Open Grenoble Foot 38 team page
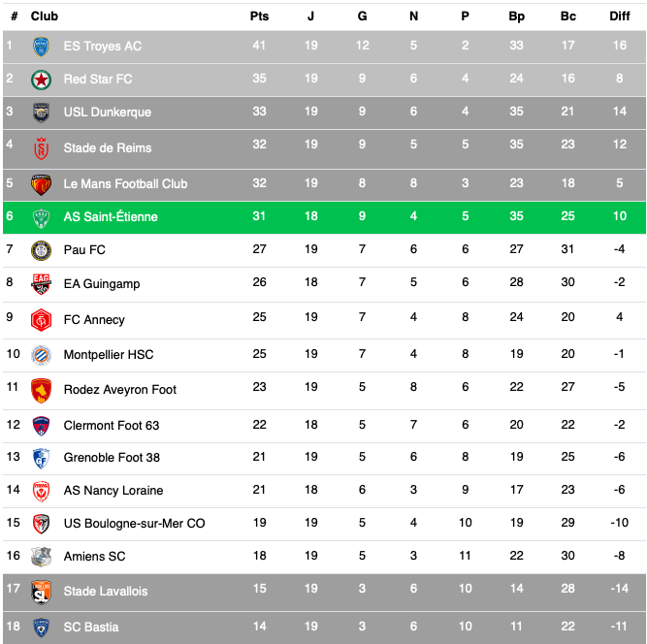Viewport: 647px width, 644px height. tap(112, 458)
